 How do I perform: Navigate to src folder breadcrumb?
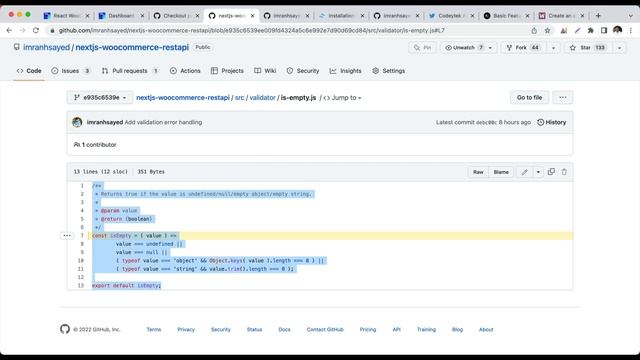[x=240, y=98]
